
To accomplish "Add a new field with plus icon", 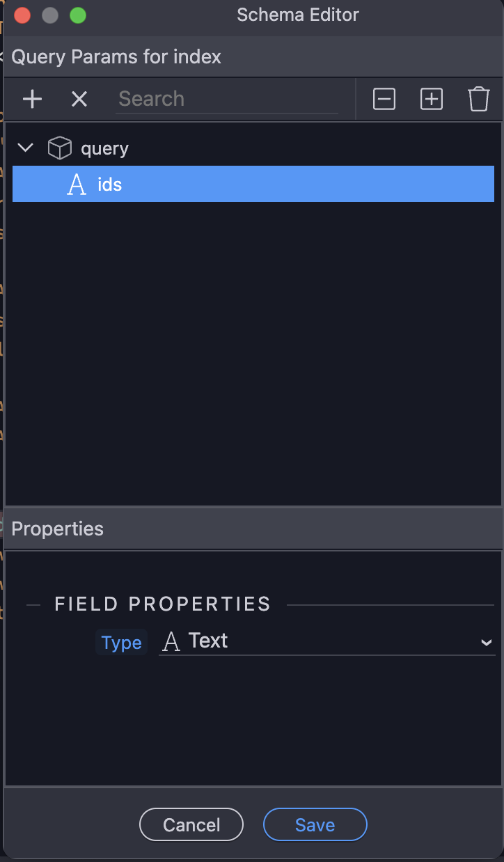I will pyautogui.click(x=32, y=100).
